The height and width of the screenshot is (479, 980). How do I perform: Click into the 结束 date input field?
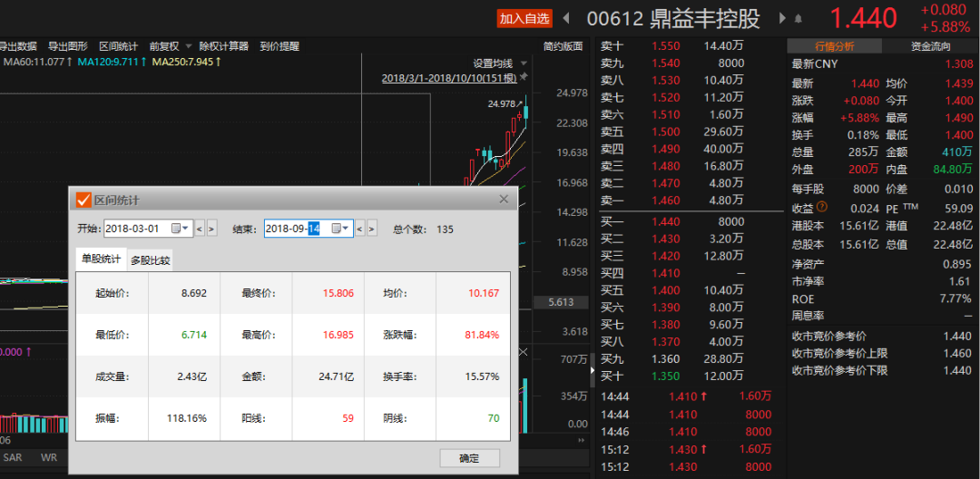[295, 229]
